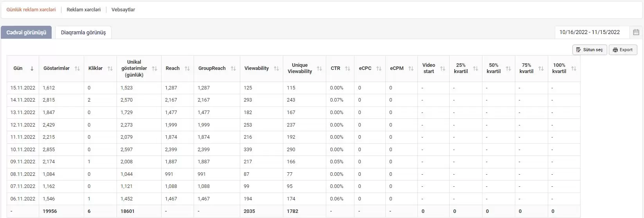The image size is (644, 218).
Task: Click the Göstərimlər header label
Action: tap(56, 68)
